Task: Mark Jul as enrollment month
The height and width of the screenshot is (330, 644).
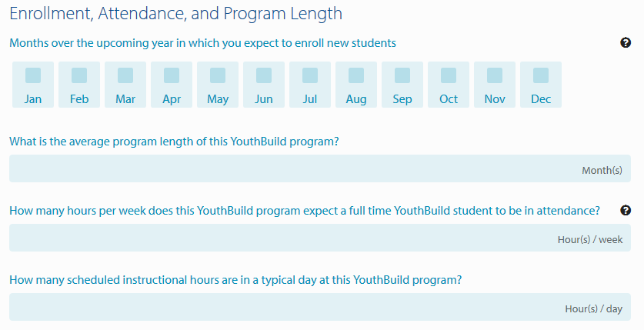Action: pyautogui.click(x=310, y=75)
